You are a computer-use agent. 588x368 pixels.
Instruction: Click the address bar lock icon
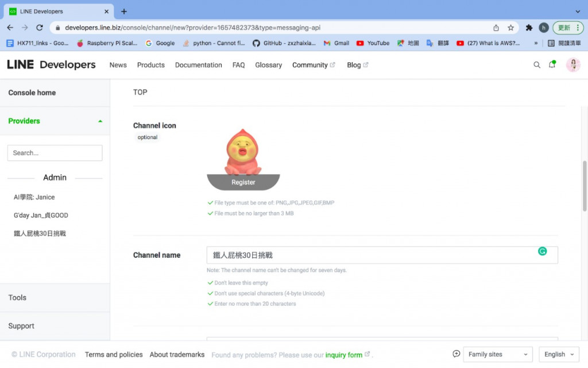(x=58, y=28)
